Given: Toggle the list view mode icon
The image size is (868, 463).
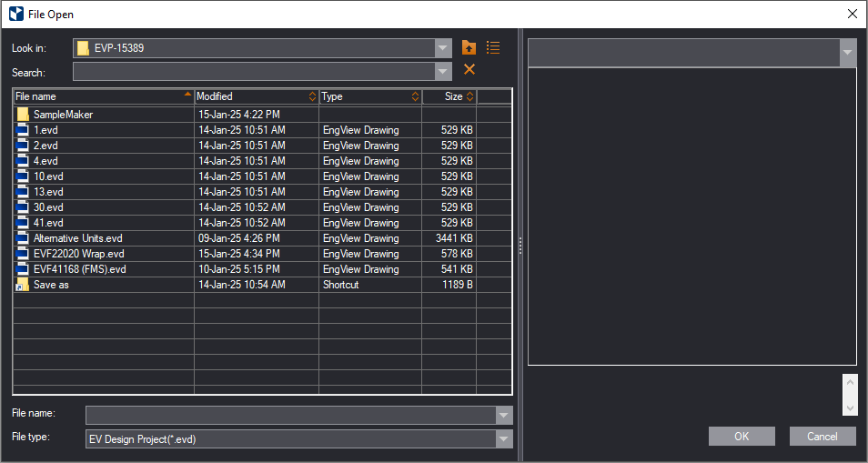Looking at the screenshot, I should [x=493, y=48].
